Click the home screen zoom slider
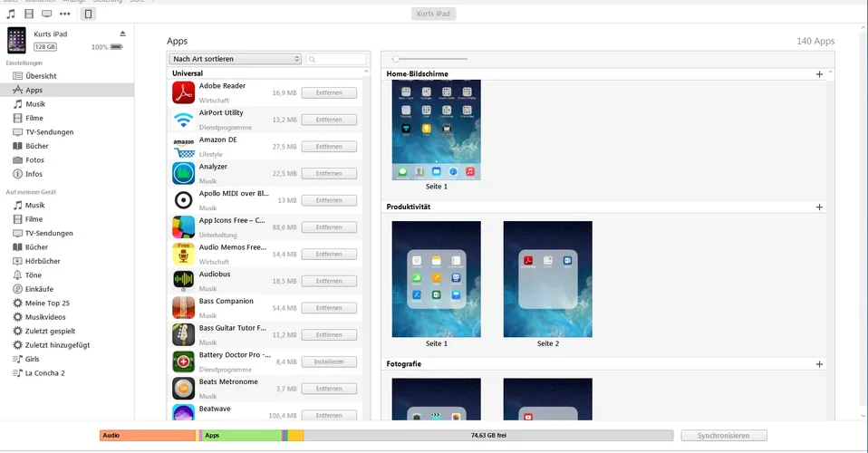 (396, 59)
